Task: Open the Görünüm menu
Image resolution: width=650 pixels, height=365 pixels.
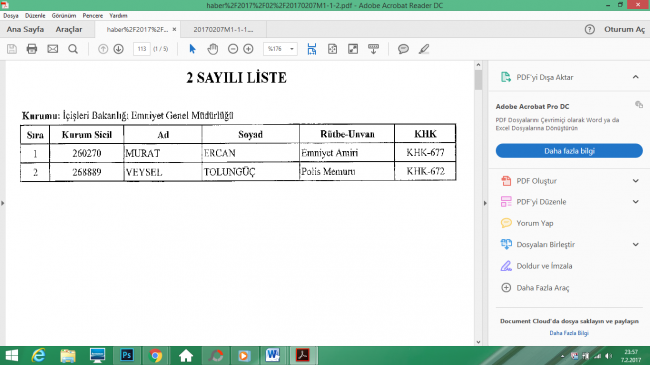Action: point(64,15)
